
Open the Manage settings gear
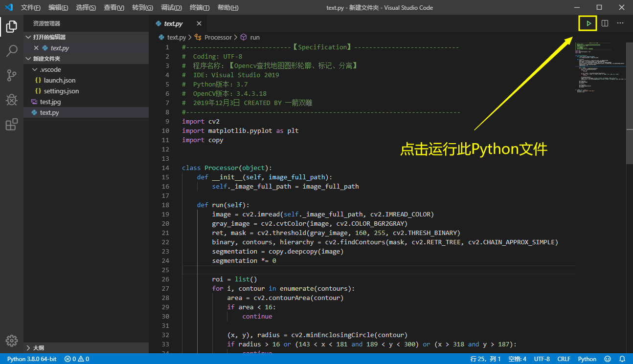click(x=12, y=341)
